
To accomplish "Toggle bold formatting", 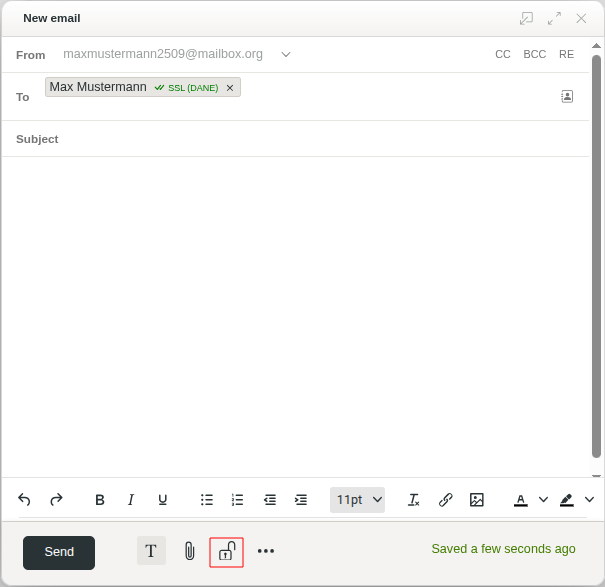I will click(100, 500).
